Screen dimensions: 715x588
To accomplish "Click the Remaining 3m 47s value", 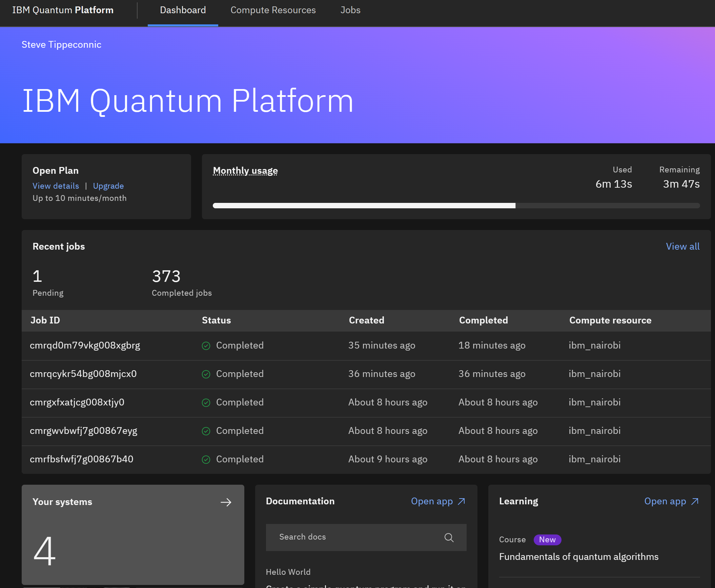I will [x=681, y=184].
